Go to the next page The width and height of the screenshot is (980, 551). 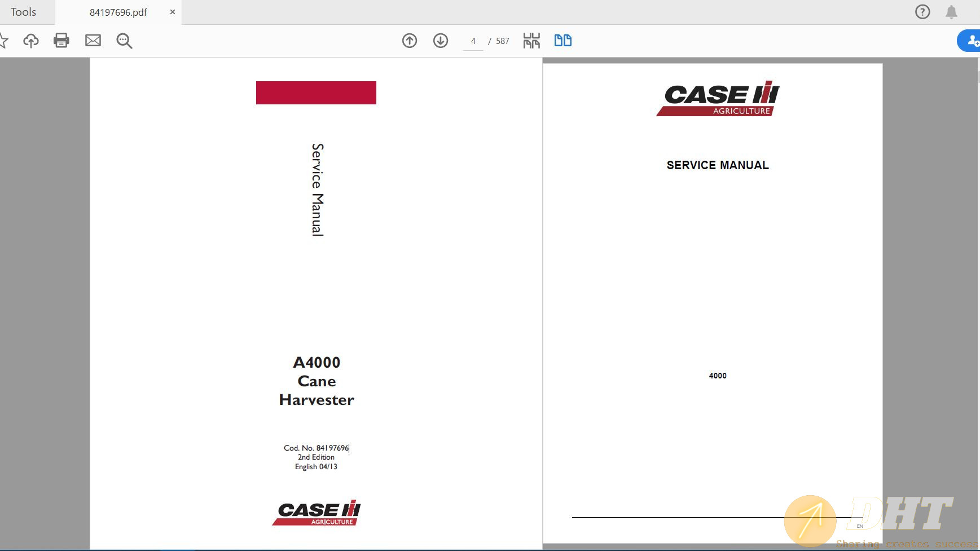pos(442,41)
